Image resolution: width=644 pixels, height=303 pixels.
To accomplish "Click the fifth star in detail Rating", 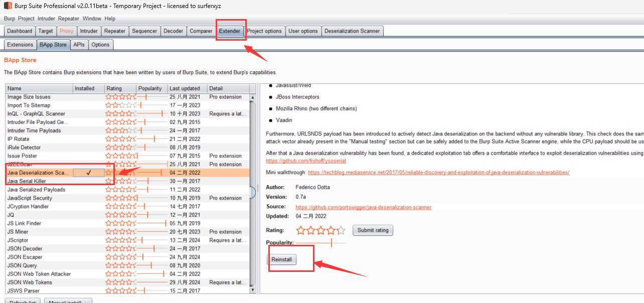I will [341, 230].
